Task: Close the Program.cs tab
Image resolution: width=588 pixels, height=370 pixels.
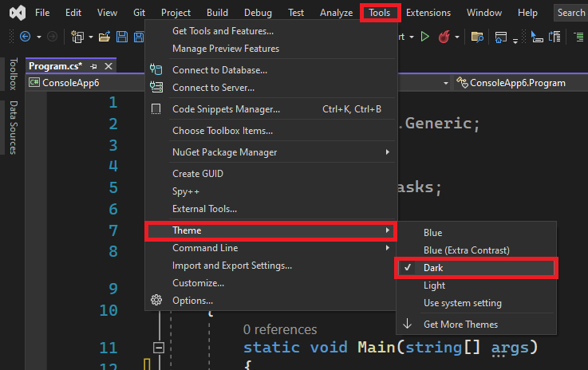Action: (109, 66)
